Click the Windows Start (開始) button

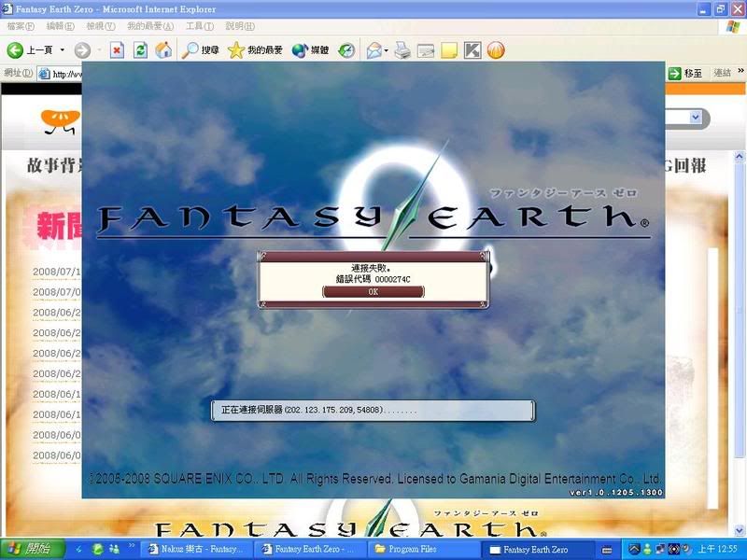pyautogui.click(x=33, y=549)
